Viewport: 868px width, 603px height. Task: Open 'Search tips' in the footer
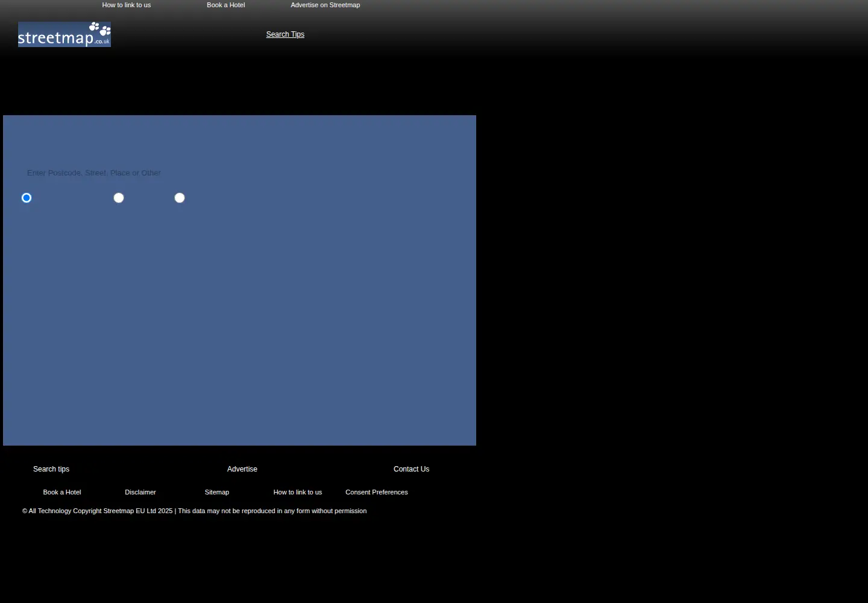click(x=51, y=469)
